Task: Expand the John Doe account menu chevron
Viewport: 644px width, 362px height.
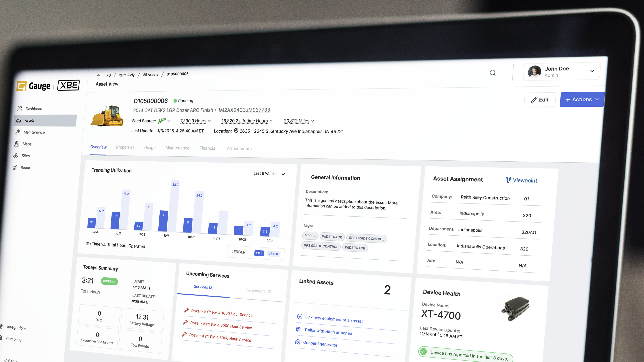Action: coord(592,71)
